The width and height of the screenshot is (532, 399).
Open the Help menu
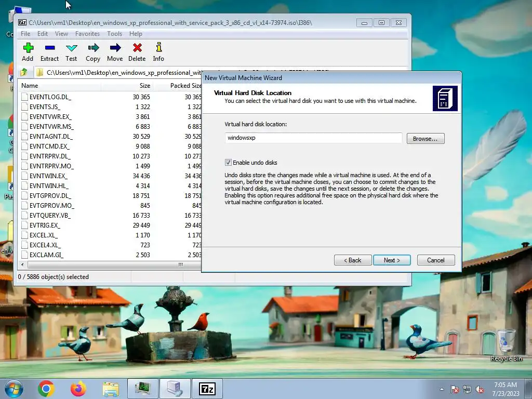point(136,34)
